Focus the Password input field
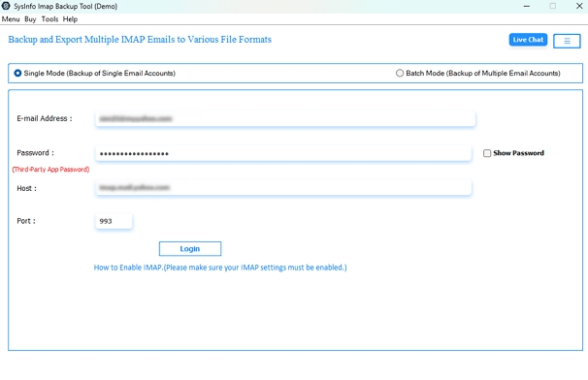 [283, 154]
